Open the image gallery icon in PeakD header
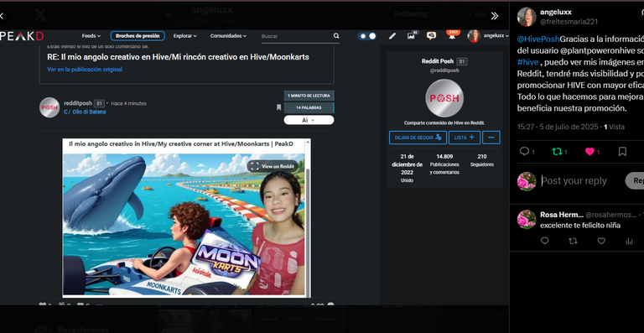 [x=412, y=35]
